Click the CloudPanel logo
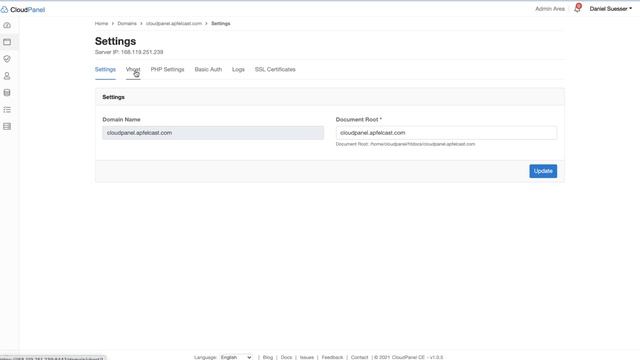This screenshot has width=640, height=360. pos(23,9)
